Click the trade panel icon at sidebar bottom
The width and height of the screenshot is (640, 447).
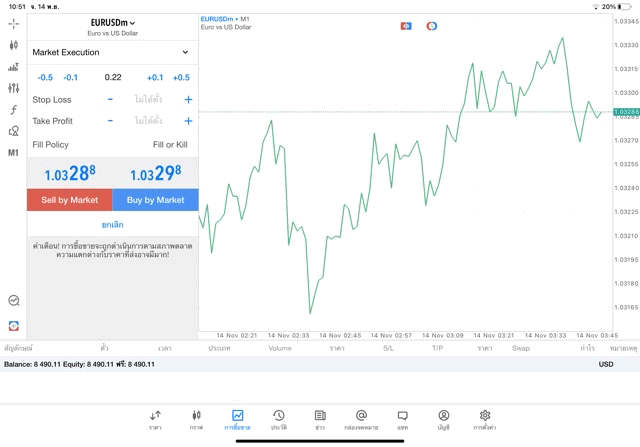click(x=14, y=326)
